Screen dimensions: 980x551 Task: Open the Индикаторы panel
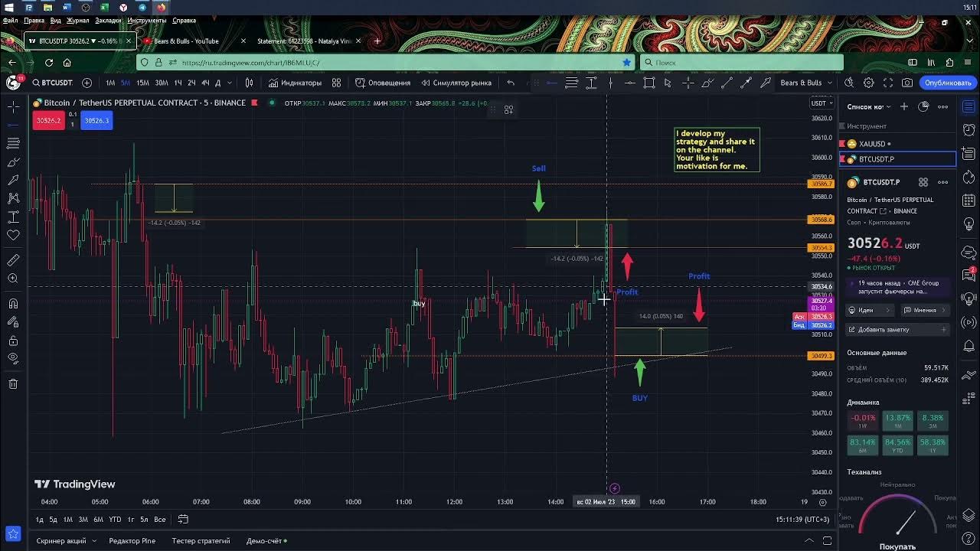tap(295, 83)
